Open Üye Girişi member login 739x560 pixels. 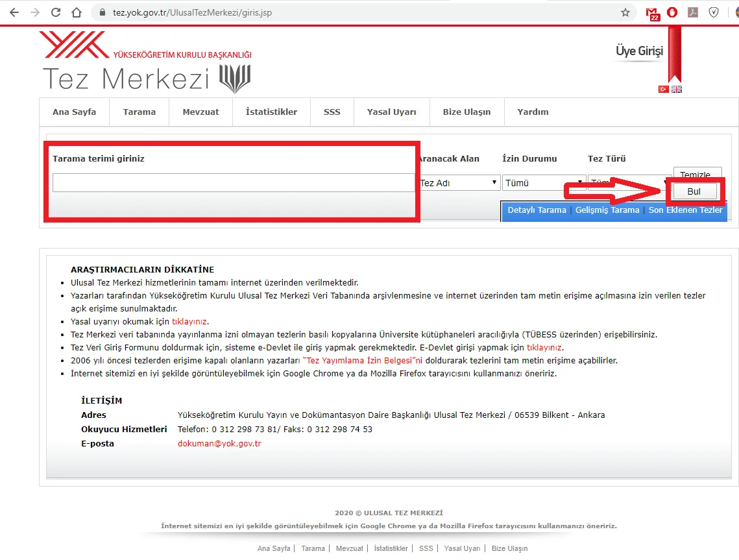click(639, 51)
